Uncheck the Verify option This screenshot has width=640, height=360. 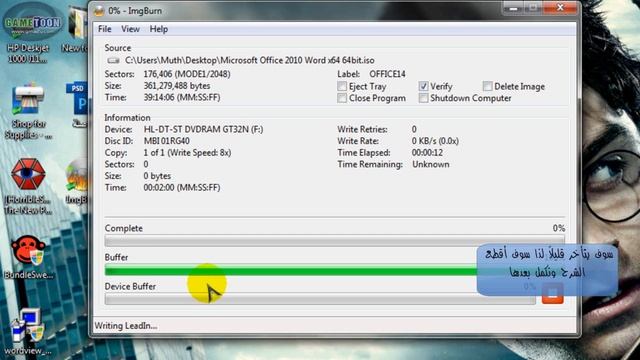[x=423, y=86]
